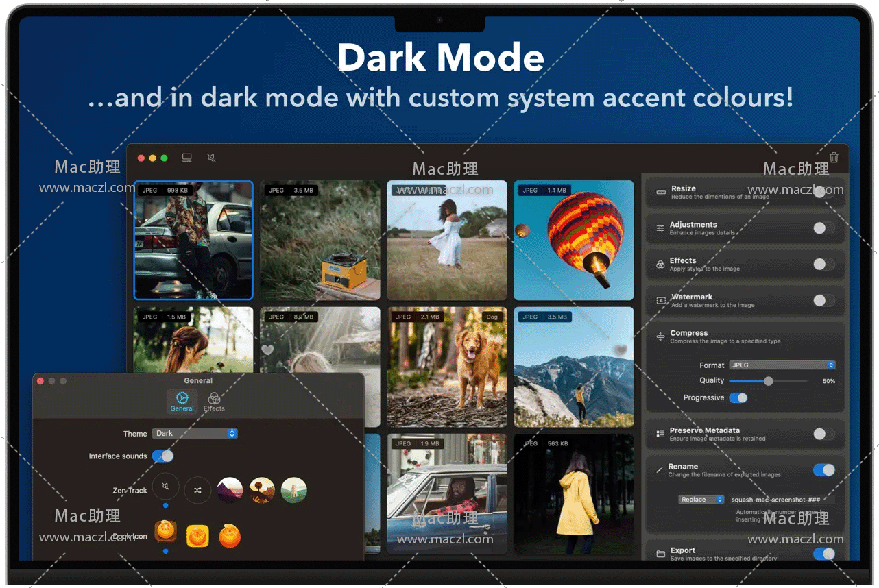
Task: Click the shuffle icon in Zen Track
Action: tap(197, 490)
